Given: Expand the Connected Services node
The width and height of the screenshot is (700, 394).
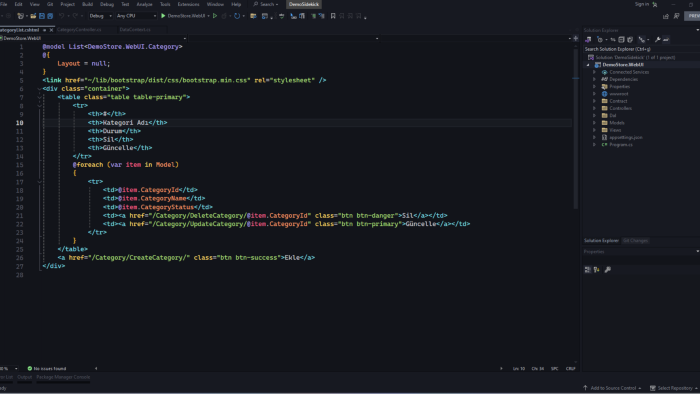Looking at the screenshot, I should (x=594, y=72).
